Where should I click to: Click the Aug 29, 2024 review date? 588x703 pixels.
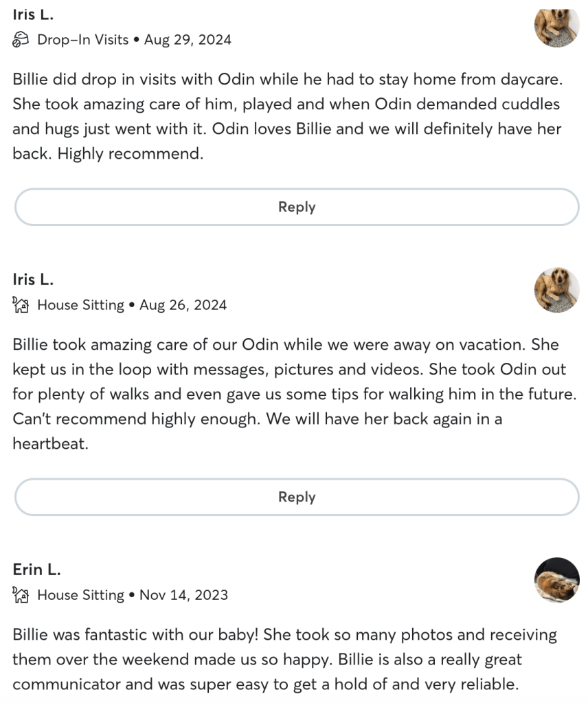[x=188, y=40]
